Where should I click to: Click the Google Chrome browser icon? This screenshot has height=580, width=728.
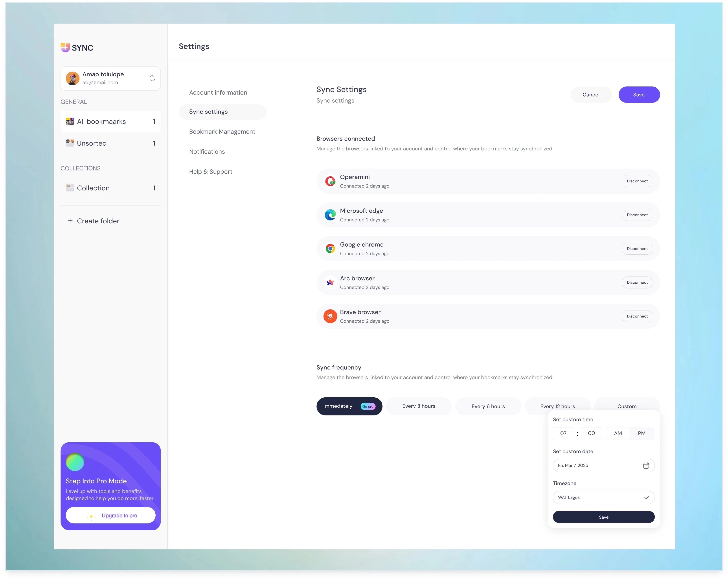[x=330, y=249]
